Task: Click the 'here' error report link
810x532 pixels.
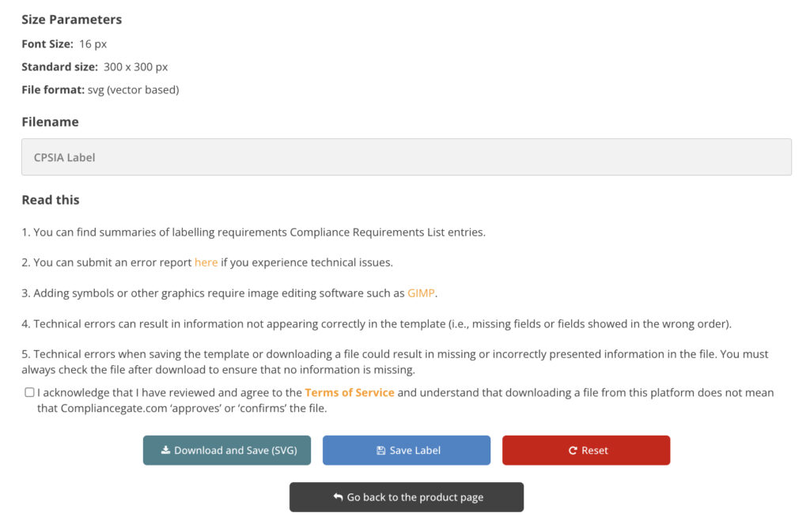Action: click(x=206, y=262)
